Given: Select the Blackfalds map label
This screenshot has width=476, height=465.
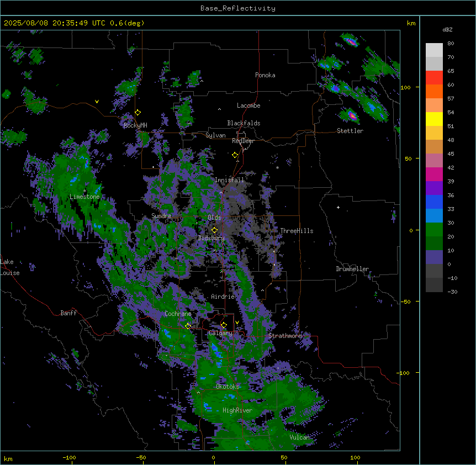Looking at the screenshot, I should [x=244, y=123].
